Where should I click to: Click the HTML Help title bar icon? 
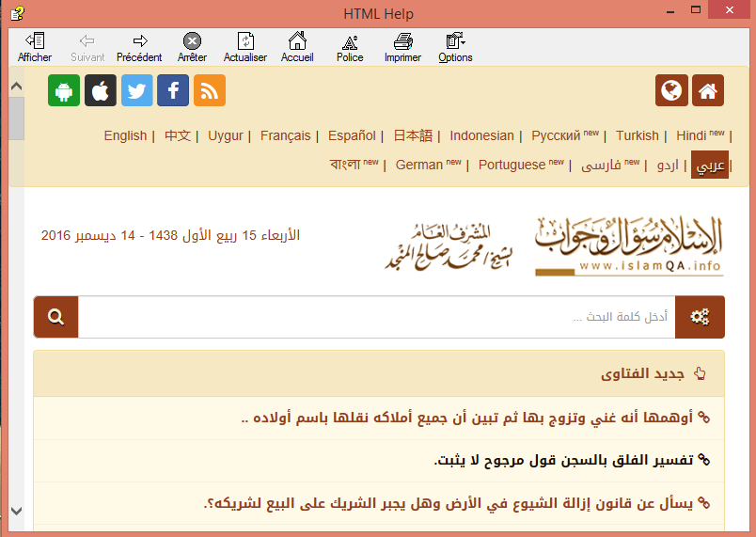coord(17,13)
